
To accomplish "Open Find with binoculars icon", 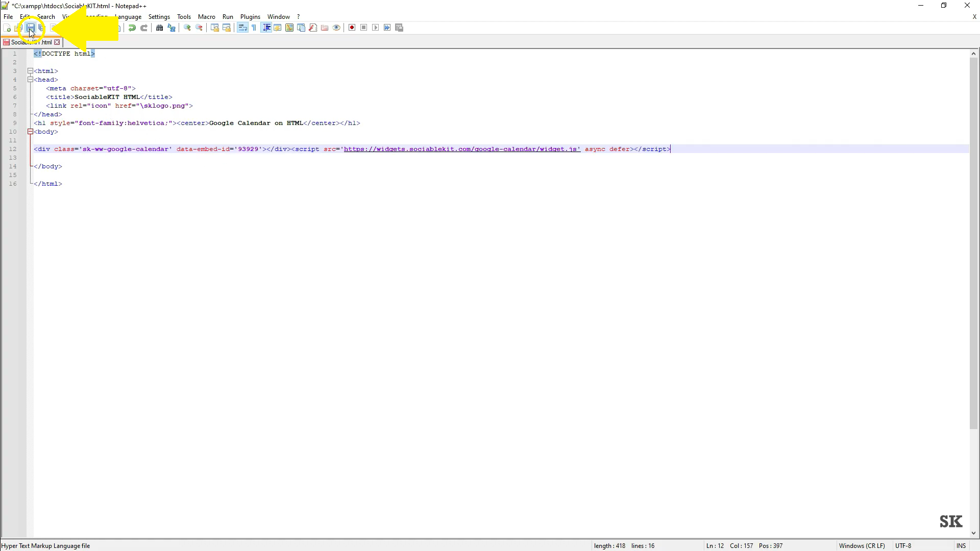I will pyautogui.click(x=159, y=28).
